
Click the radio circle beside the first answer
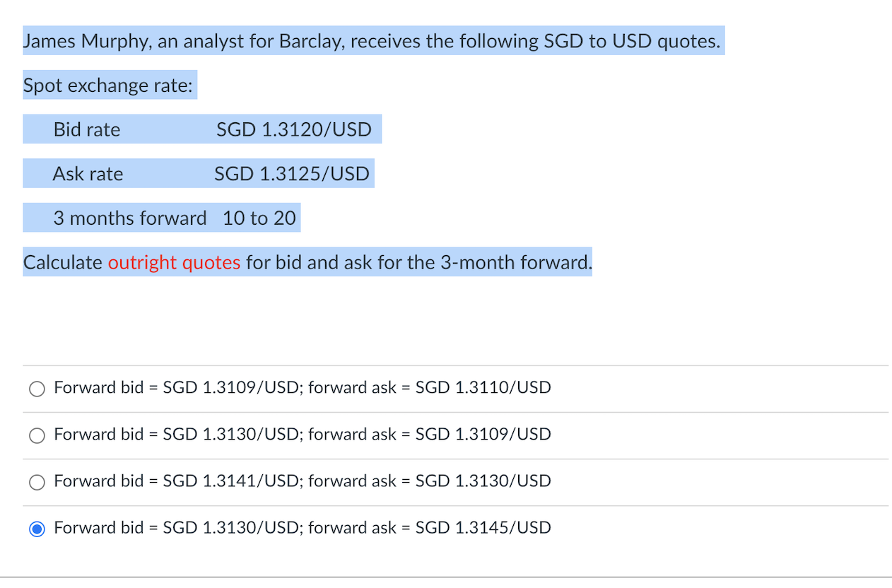(36, 388)
